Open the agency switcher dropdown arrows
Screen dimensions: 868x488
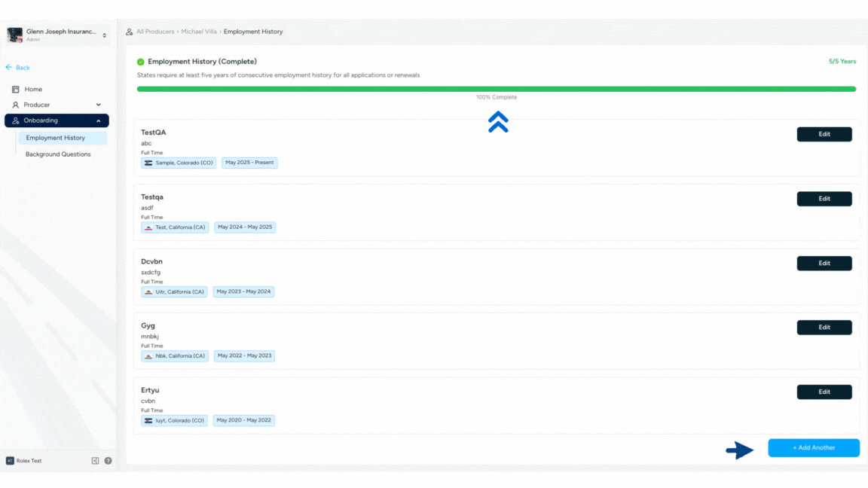(x=105, y=35)
